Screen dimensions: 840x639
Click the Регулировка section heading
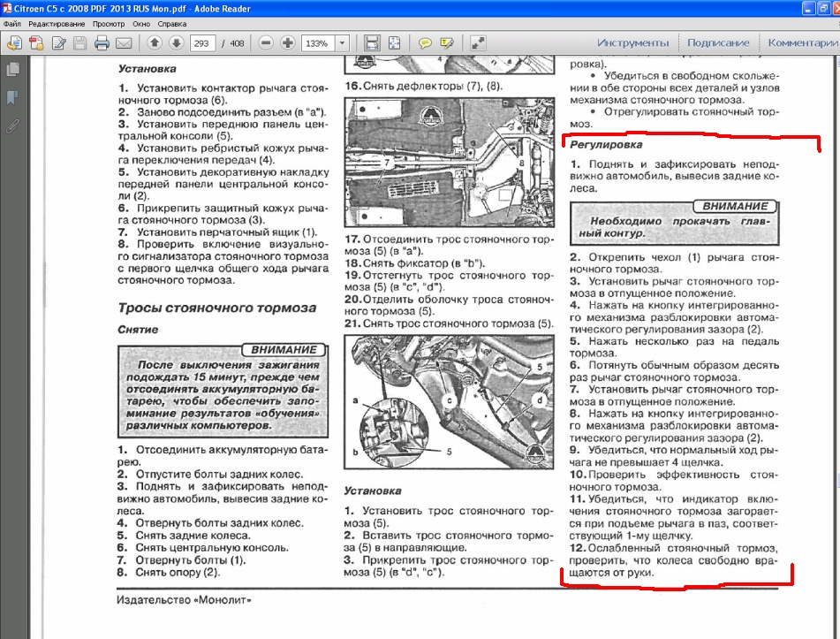pos(606,144)
